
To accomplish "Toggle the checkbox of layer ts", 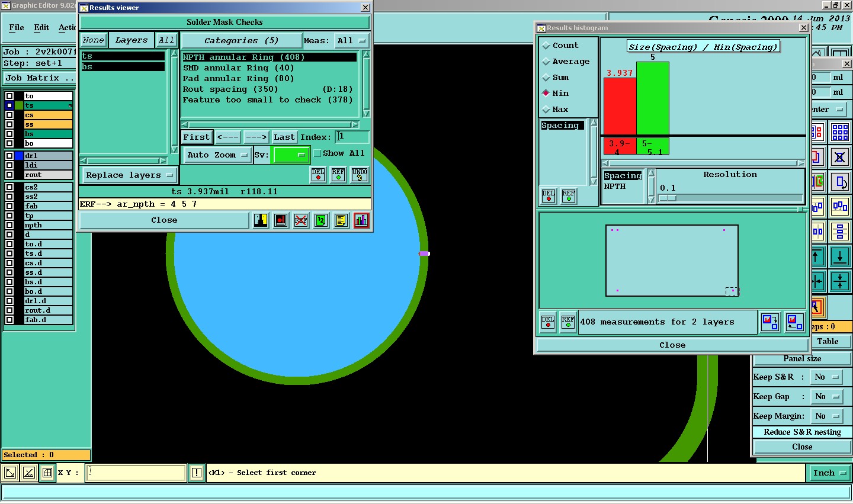I will coord(9,105).
